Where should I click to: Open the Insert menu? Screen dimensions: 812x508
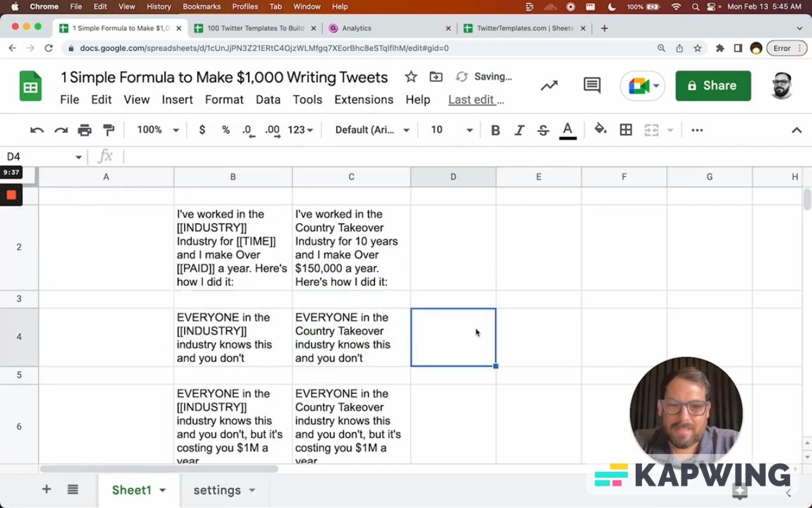[x=177, y=100]
